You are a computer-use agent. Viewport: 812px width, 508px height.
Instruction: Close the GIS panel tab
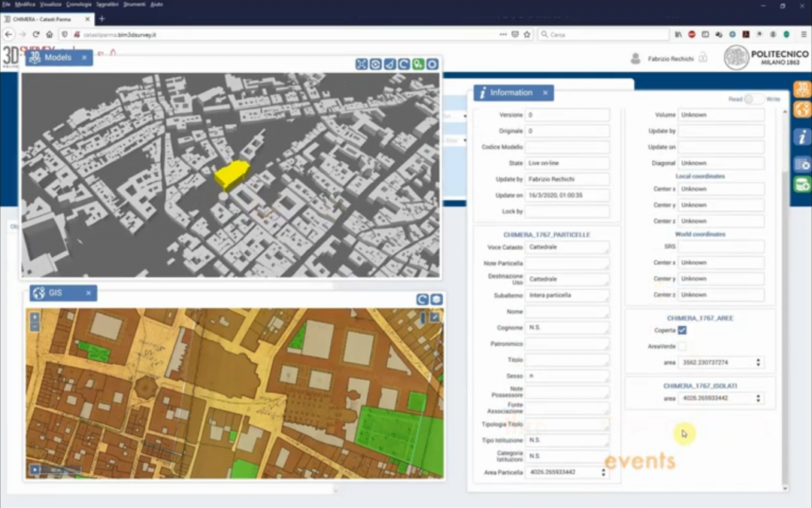click(x=89, y=293)
